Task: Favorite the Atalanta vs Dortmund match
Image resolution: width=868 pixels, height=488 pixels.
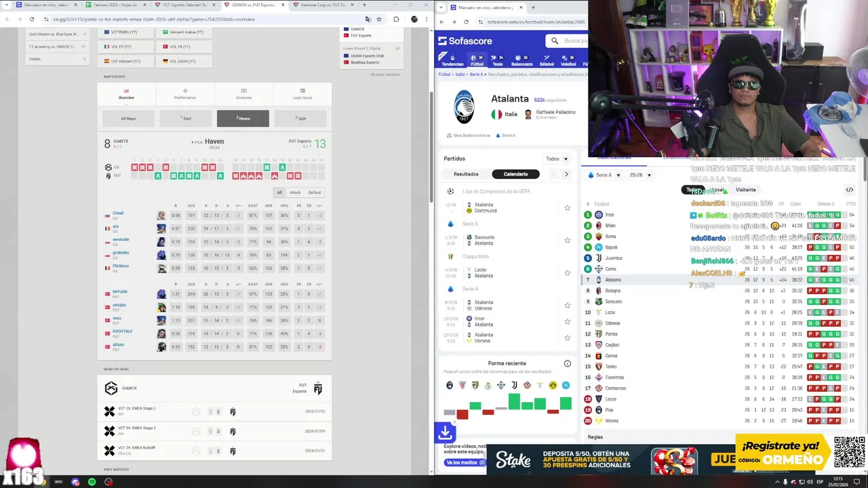Action: point(568,207)
